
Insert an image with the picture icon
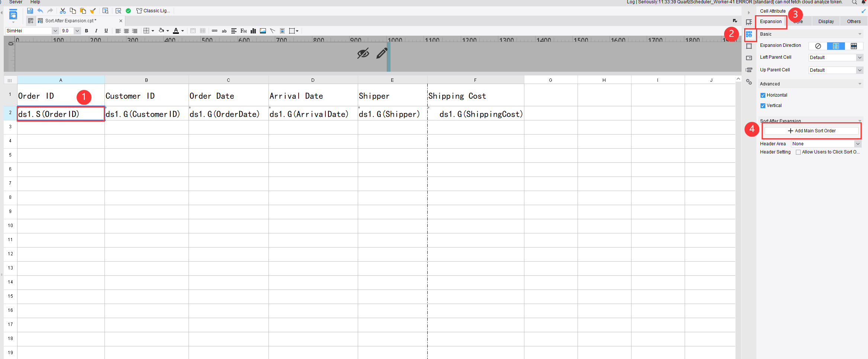point(263,31)
